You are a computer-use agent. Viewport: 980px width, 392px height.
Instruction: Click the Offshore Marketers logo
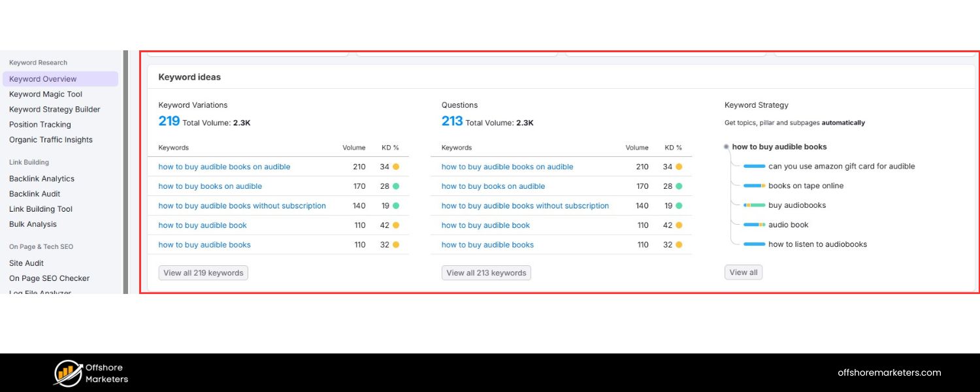point(90,372)
